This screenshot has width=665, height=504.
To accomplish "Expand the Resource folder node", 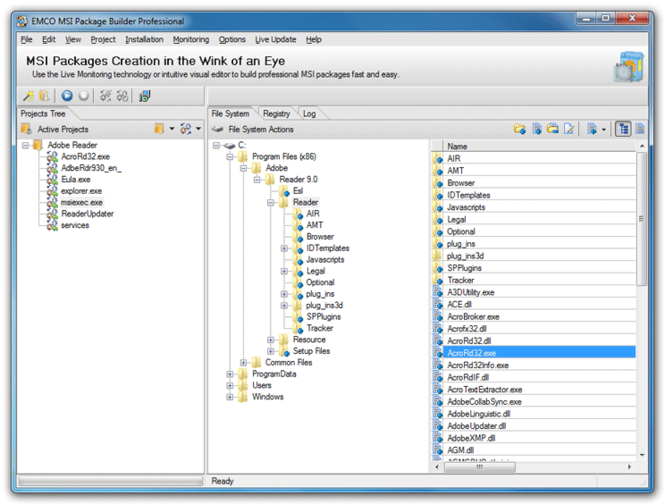I will click(271, 340).
